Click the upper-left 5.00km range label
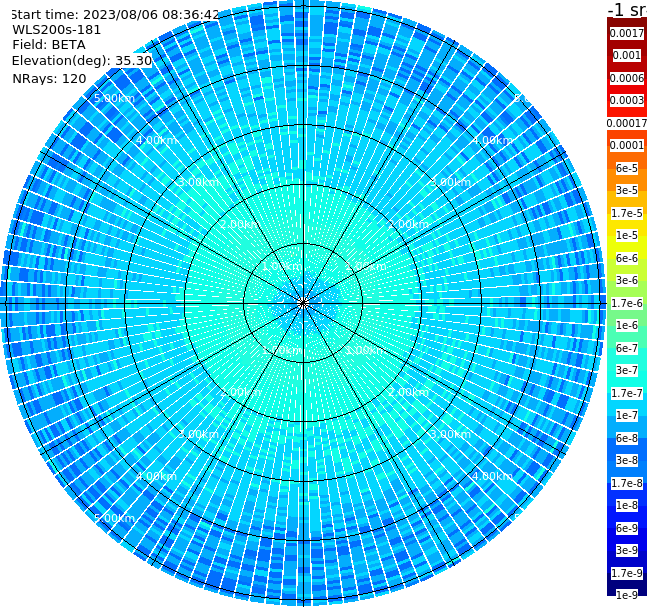647x607 pixels. (x=114, y=98)
